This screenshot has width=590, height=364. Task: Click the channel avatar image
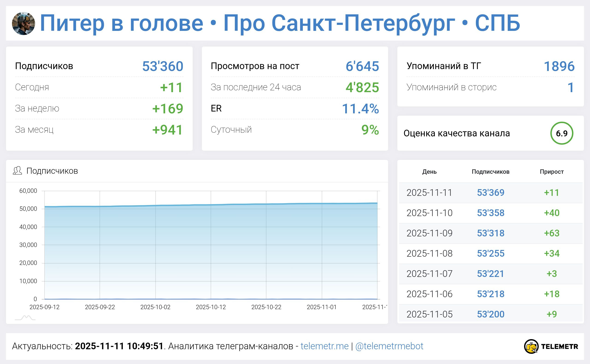[x=23, y=23]
